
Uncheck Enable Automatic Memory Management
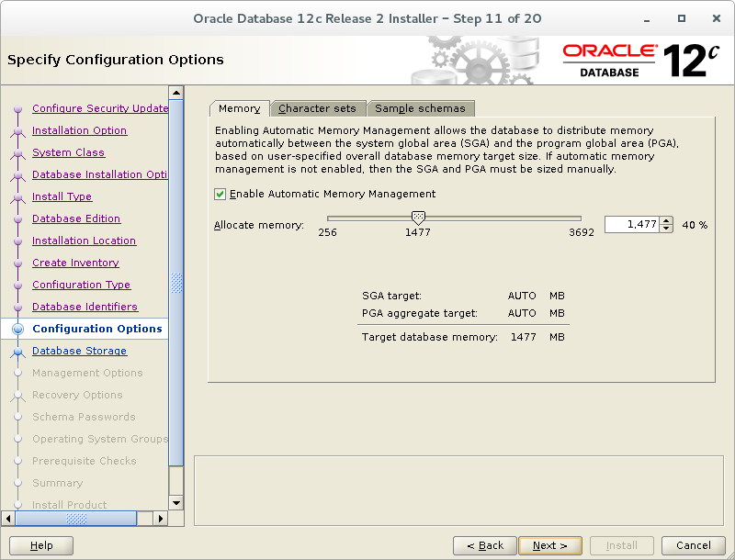(220, 194)
